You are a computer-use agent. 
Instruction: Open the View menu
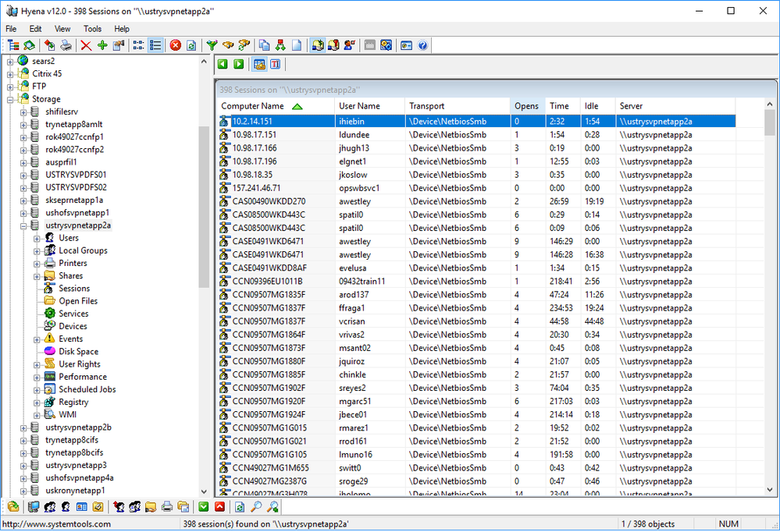tap(62, 29)
